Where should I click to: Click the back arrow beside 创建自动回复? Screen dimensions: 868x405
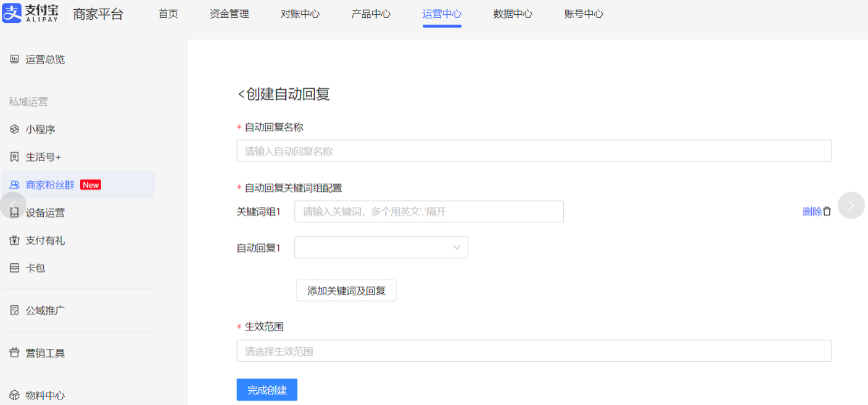coord(241,94)
